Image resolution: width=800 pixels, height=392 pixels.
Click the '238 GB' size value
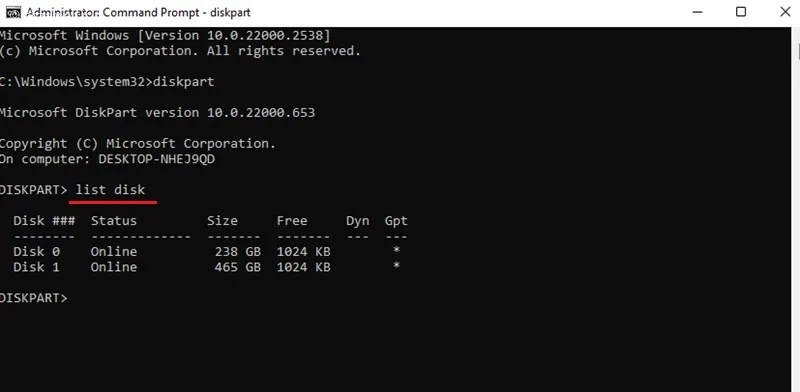[237, 252]
